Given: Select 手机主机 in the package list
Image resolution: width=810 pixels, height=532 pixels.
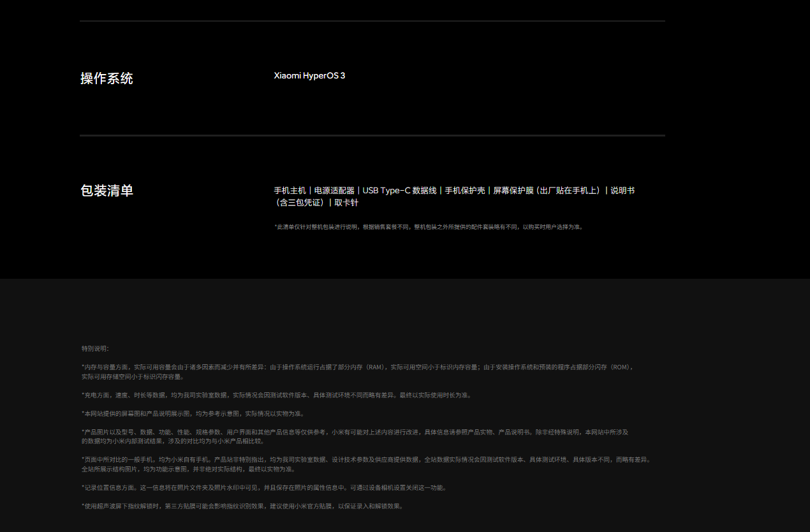Looking at the screenshot, I should 290,191.
